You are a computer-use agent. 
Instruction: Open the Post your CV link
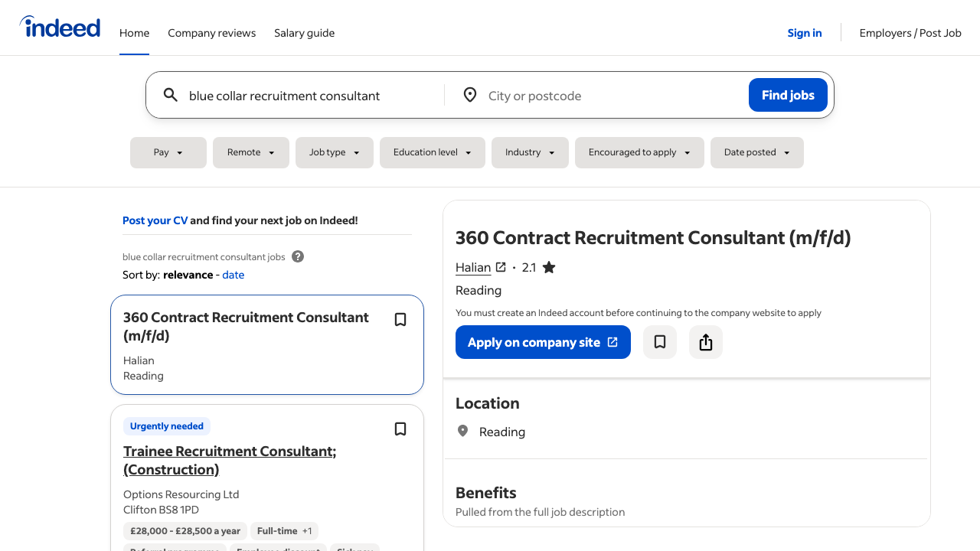pos(155,220)
